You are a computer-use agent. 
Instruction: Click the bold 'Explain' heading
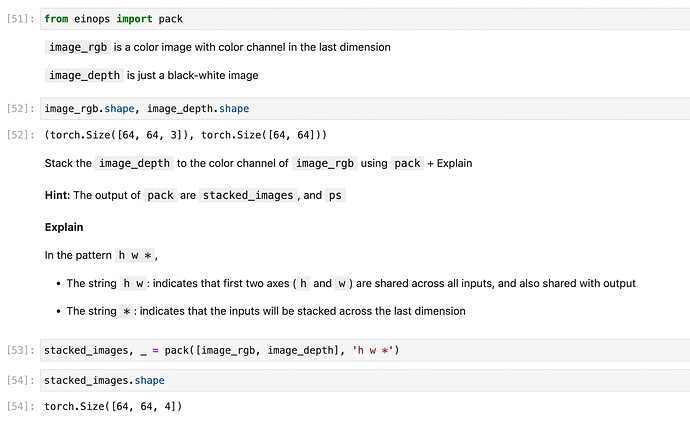pyautogui.click(x=64, y=227)
